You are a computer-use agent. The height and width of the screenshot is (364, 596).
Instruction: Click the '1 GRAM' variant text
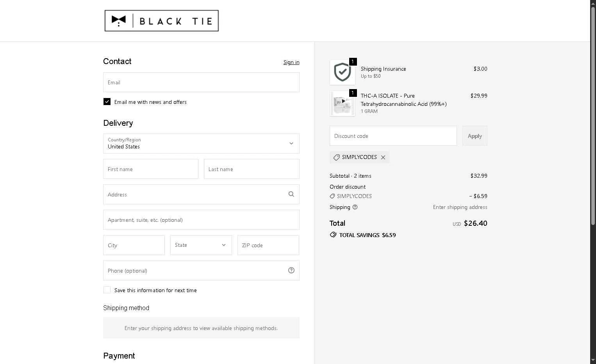pos(369,111)
